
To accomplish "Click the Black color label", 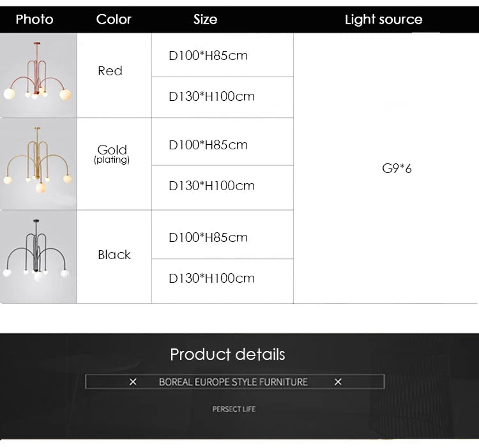I will click(x=114, y=255).
